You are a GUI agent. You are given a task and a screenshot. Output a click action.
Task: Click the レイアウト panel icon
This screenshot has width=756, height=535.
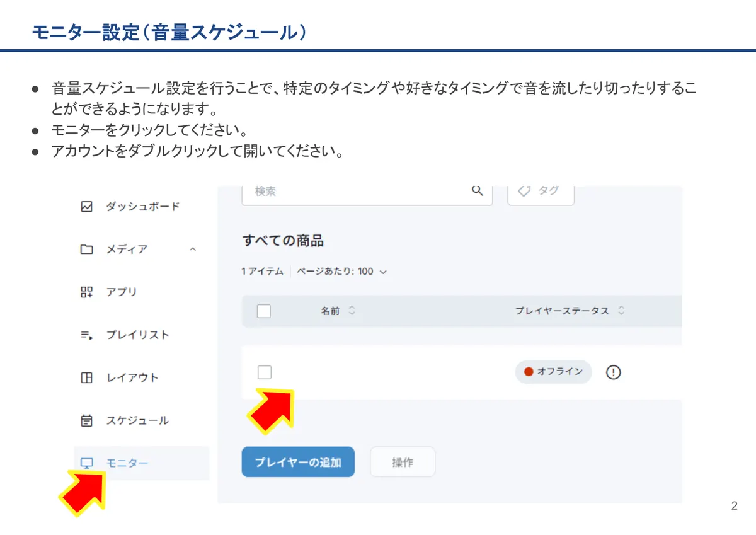87,377
